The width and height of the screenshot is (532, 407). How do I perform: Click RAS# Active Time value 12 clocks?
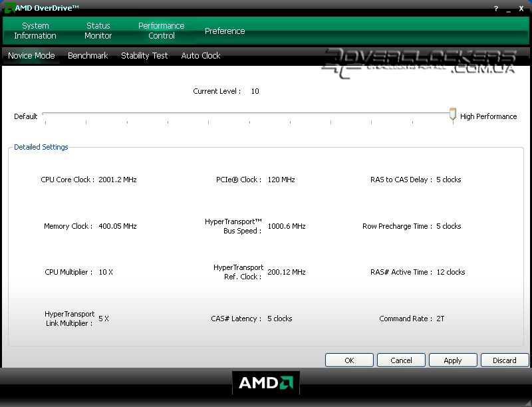point(451,272)
